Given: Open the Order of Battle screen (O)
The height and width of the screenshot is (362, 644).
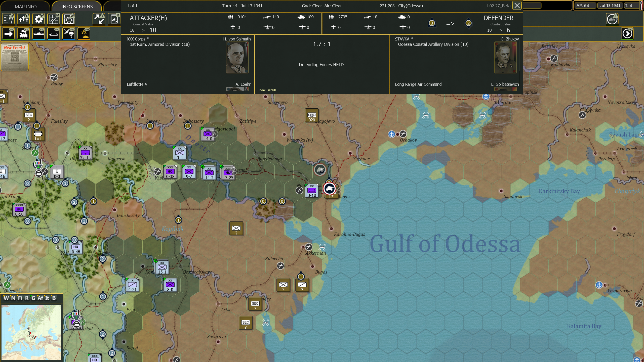Looking at the screenshot, I should click(9, 19).
